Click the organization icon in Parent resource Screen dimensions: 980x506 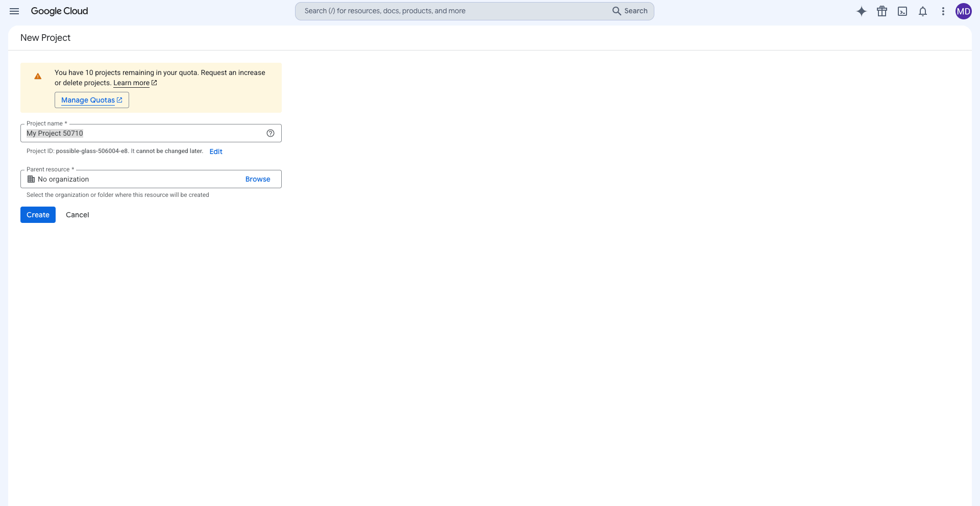31,179
